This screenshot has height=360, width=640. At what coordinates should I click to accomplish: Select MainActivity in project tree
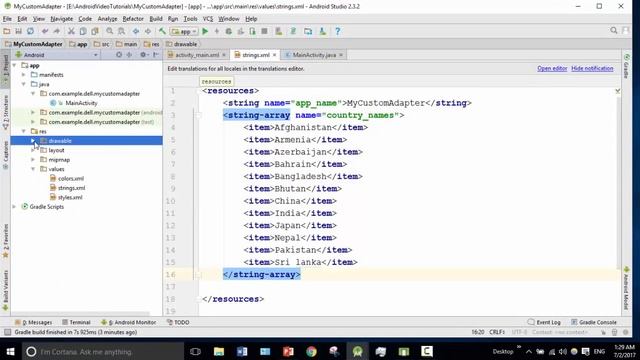click(81, 103)
